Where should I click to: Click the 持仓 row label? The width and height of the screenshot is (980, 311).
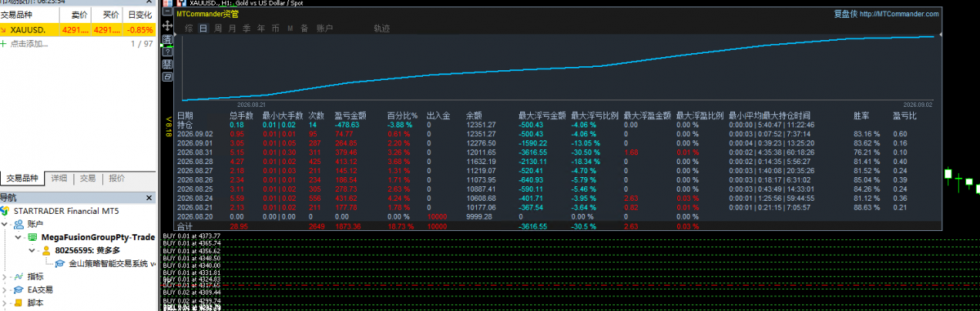[x=185, y=125]
